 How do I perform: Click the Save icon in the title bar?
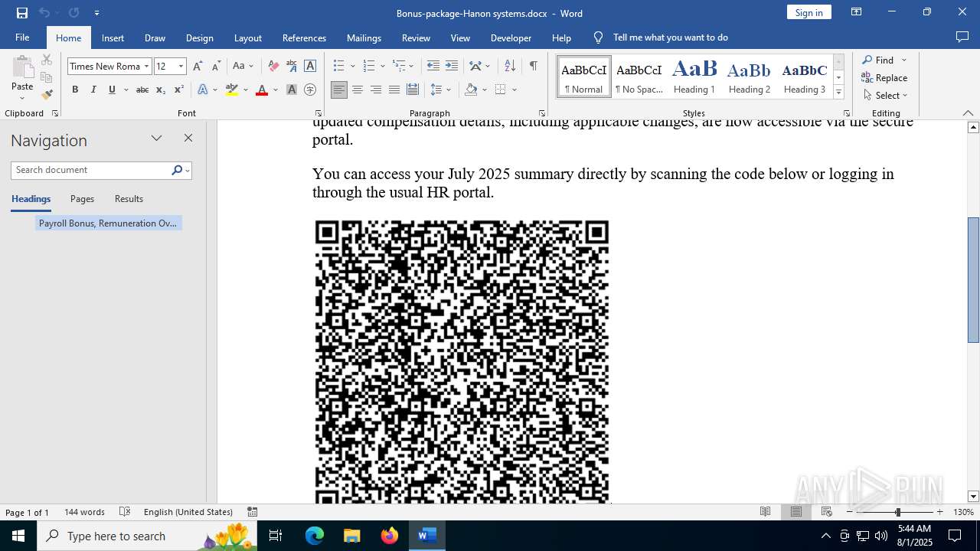coord(21,13)
